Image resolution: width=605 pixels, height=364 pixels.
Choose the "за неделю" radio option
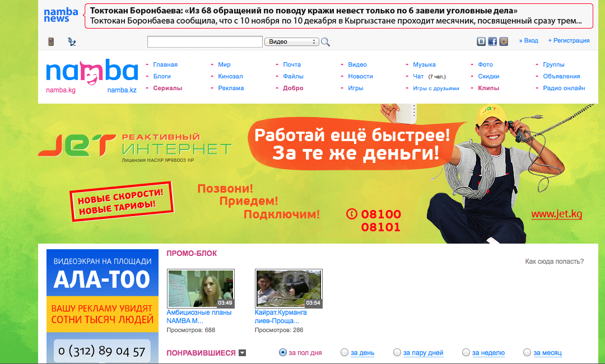[x=466, y=352]
